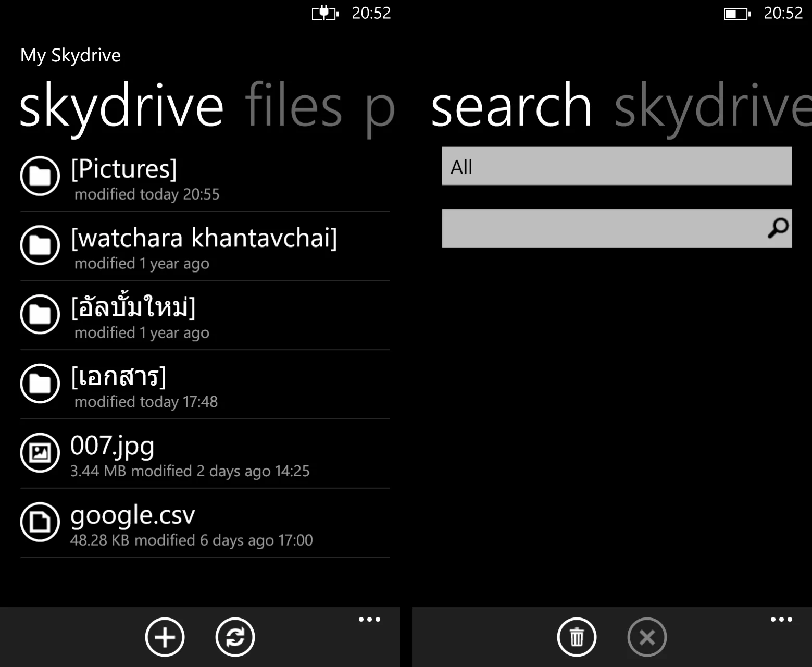
Task: Tap the folder icon beside [watchara khantavchai]
Action: click(x=40, y=245)
